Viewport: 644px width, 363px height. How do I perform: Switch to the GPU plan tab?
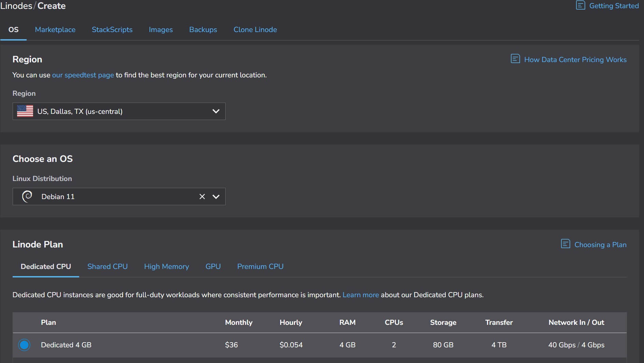213,266
